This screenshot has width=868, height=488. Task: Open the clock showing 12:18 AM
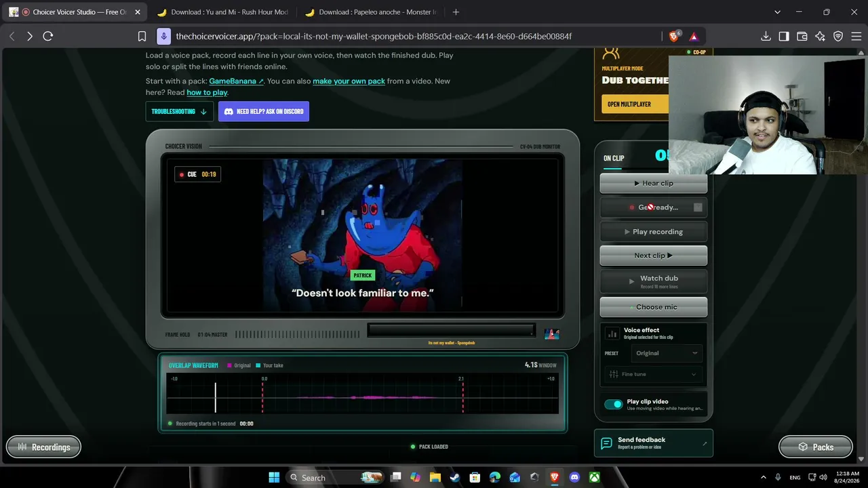click(848, 477)
